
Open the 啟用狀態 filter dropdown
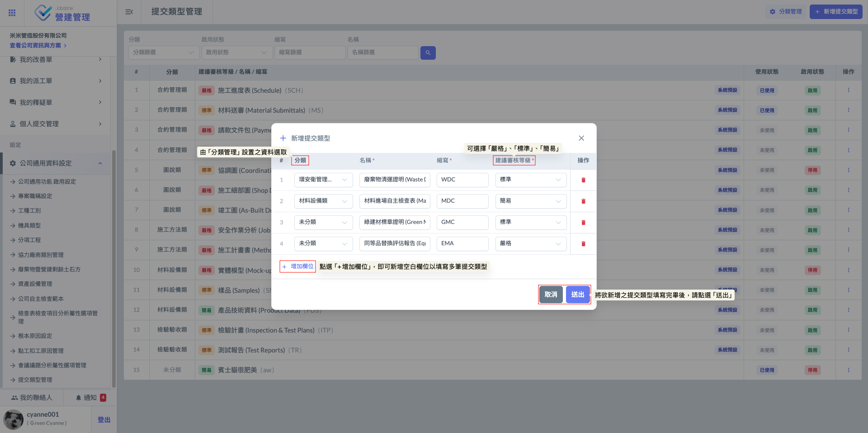pos(237,52)
